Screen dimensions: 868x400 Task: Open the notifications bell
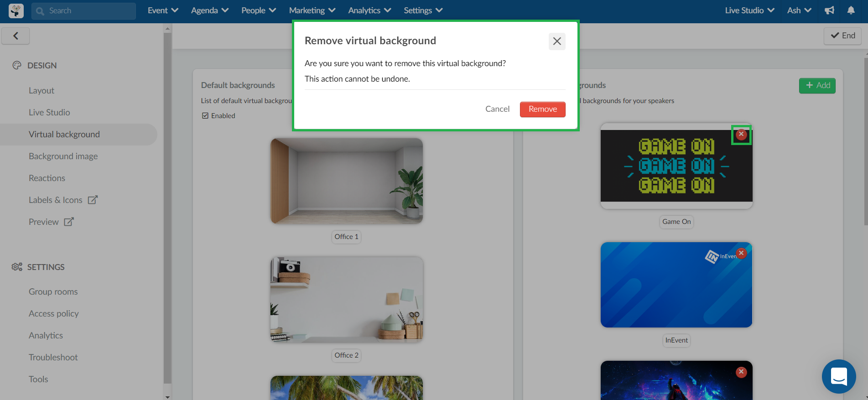coord(851,10)
